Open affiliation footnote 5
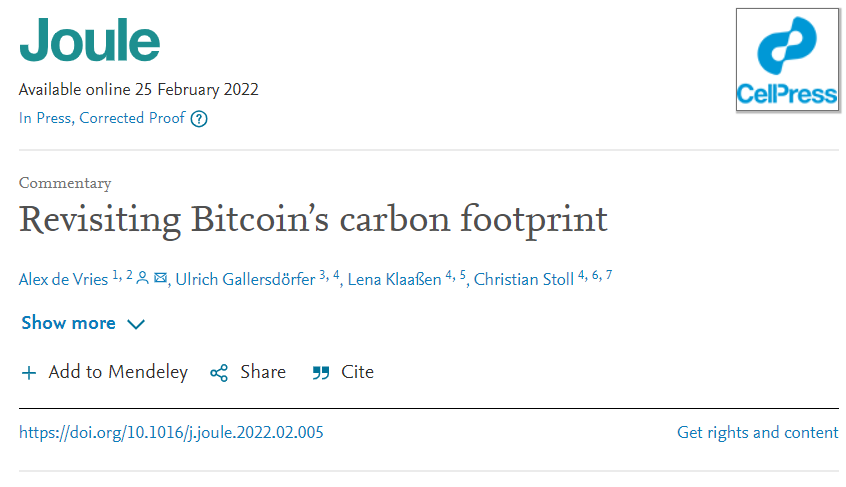This screenshot has height=487, width=846. coord(463,274)
